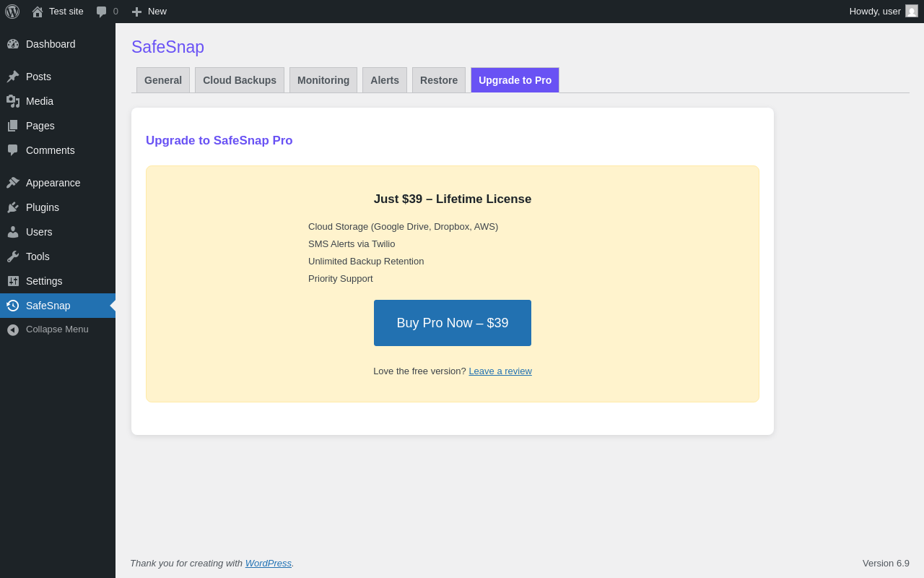924x578 pixels.
Task: Click the Tools wrench icon
Action: coord(13,256)
